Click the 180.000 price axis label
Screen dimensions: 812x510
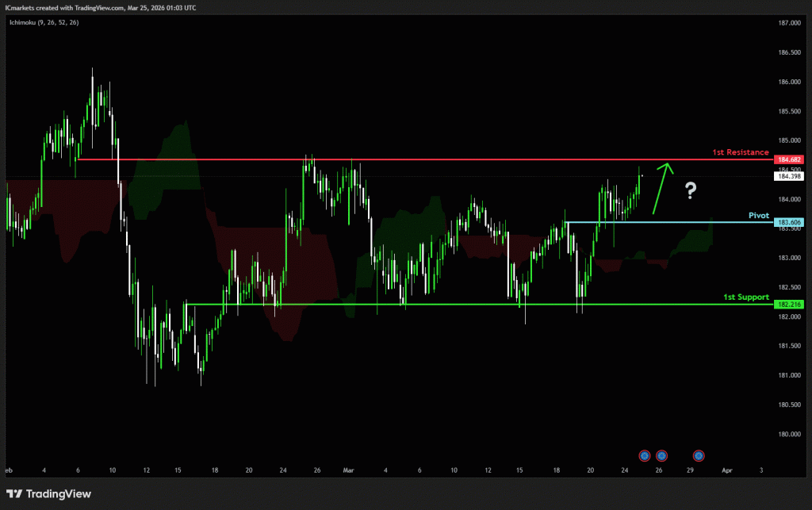787,434
